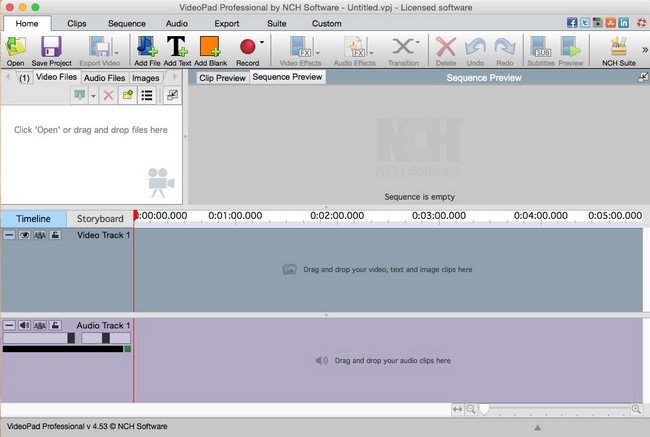This screenshot has height=437, width=650.
Task: Insert a text clip with Add Text
Action: [x=177, y=51]
